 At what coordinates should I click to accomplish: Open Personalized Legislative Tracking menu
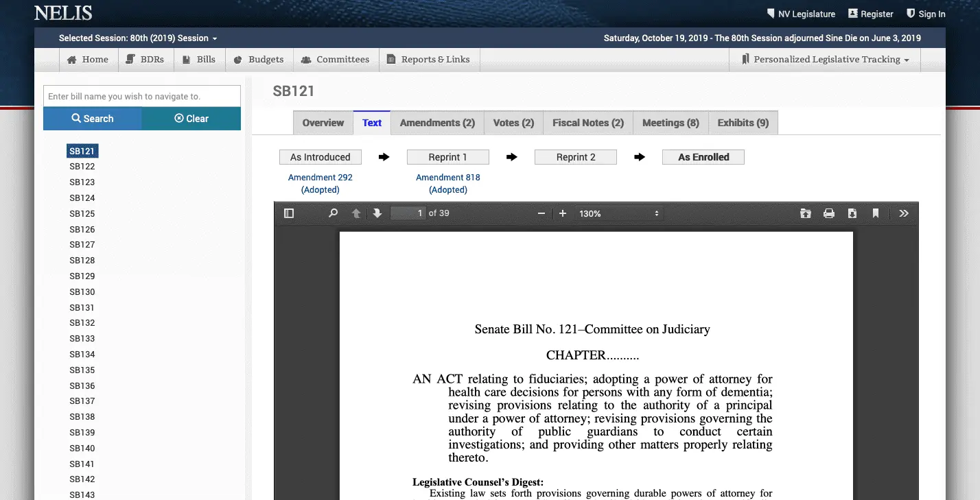coord(826,60)
